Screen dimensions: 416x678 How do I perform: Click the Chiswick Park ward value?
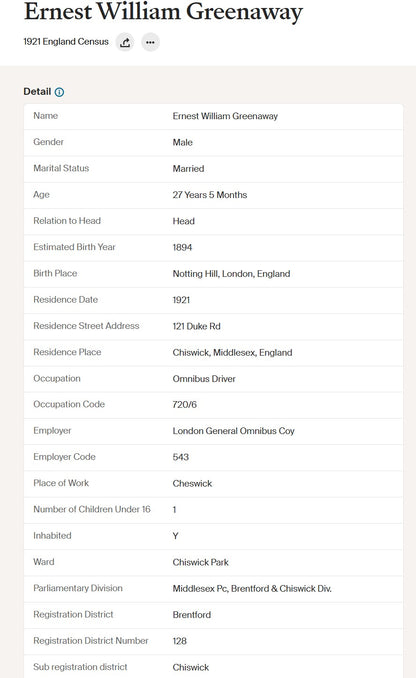coord(201,563)
